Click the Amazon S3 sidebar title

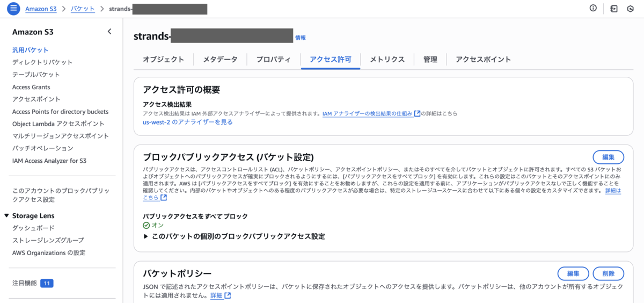point(33,32)
